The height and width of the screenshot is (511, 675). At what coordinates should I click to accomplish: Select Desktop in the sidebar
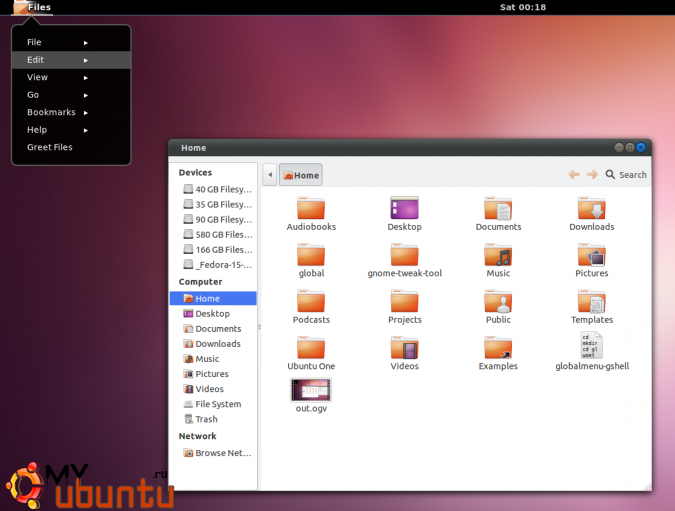coord(207,313)
